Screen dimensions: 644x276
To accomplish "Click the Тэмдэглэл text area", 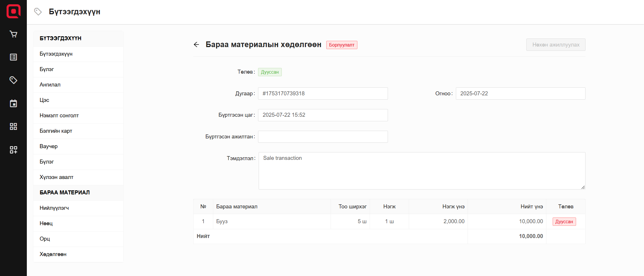I will coord(422,171).
